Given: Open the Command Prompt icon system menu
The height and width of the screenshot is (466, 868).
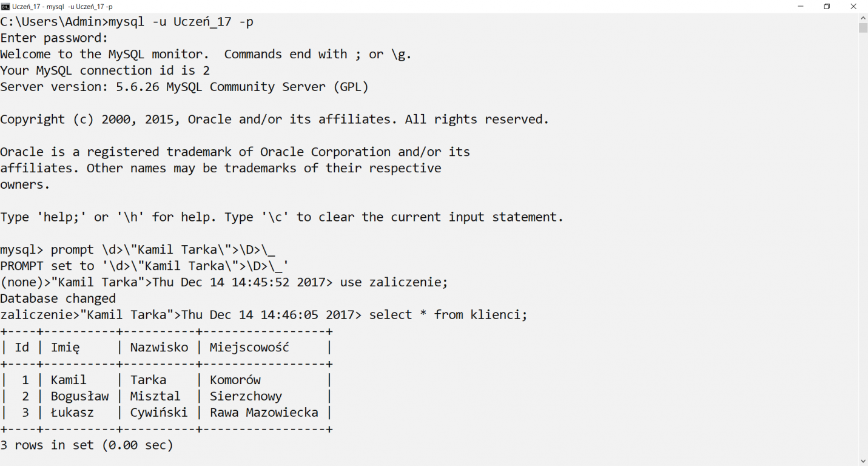Looking at the screenshot, I should click(5, 6).
